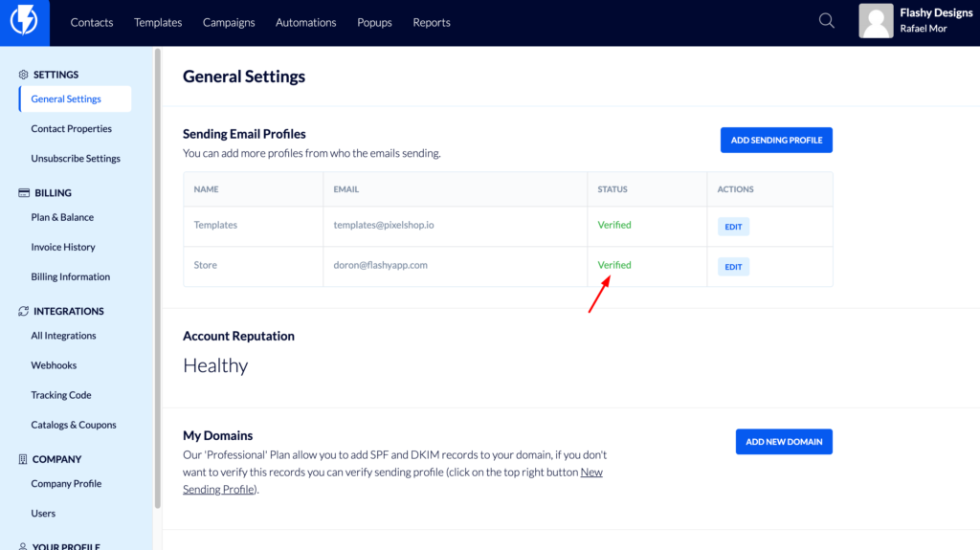
Task: Go to Webhooks settings
Action: click(x=54, y=365)
